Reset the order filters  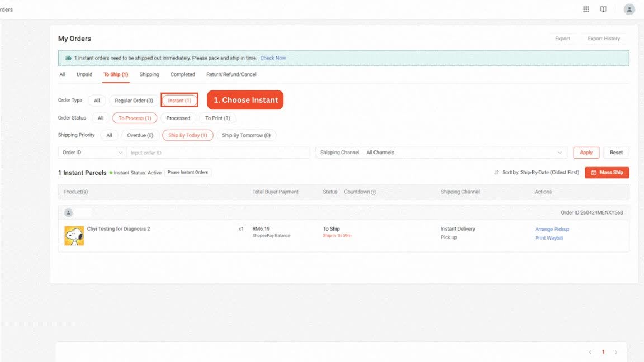point(616,153)
